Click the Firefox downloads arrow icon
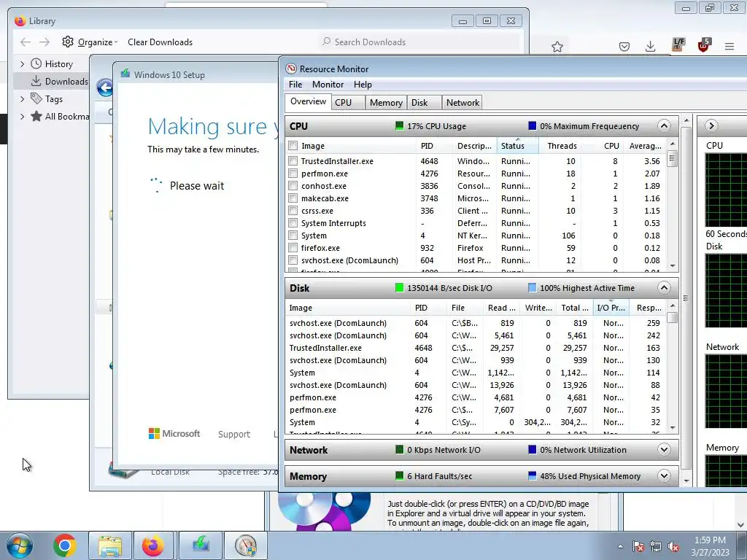Viewport: 747px width, 560px height. point(650,46)
